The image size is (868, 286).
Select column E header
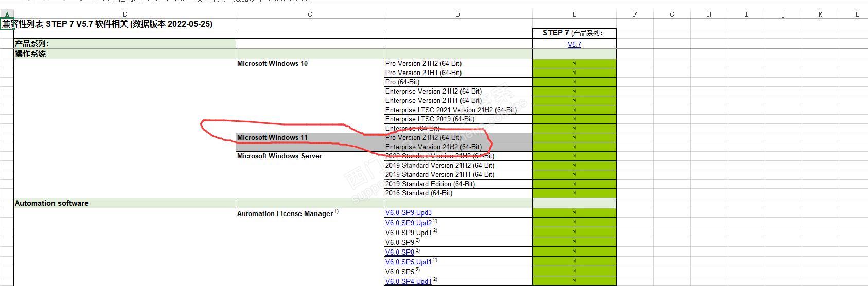click(574, 14)
